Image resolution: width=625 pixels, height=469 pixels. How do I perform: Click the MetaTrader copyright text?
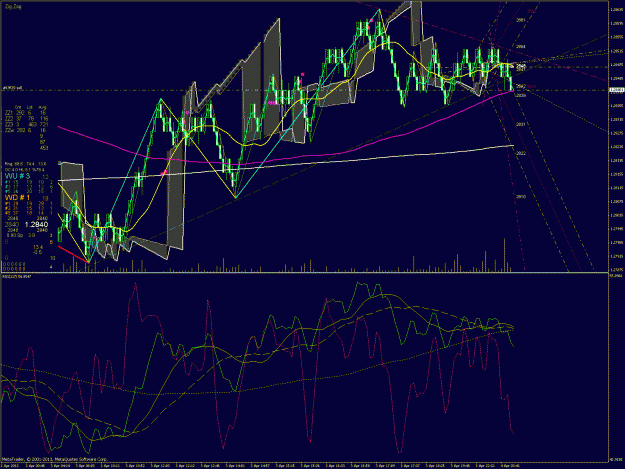[x=54, y=459]
